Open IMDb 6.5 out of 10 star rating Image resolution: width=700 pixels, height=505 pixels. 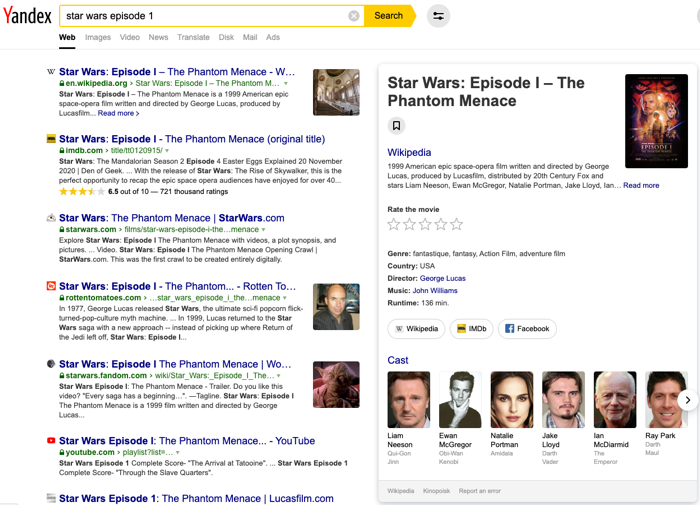pyautogui.click(x=143, y=192)
